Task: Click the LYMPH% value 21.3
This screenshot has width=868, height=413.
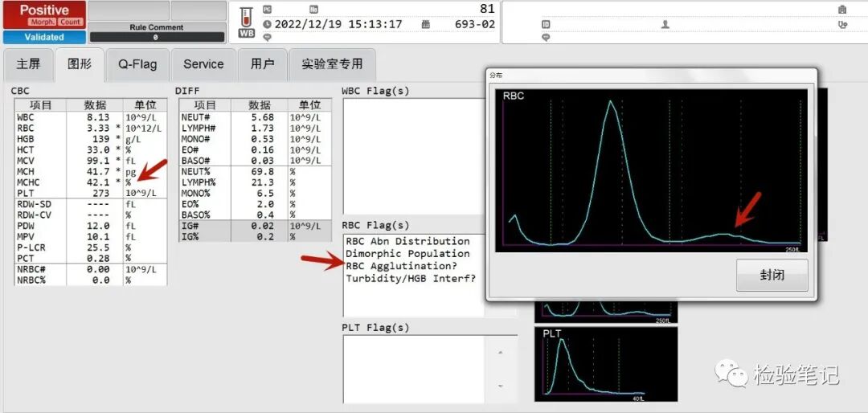Action: [262, 182]
